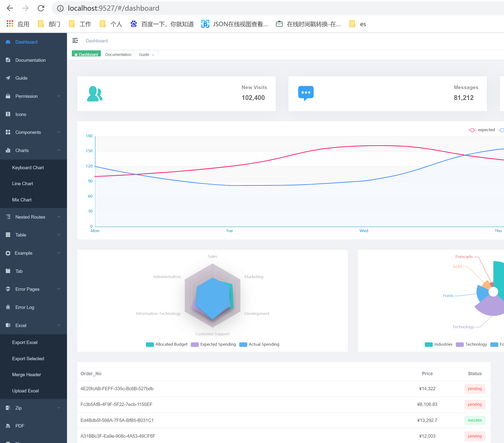Screen dimensions: 504x443
Task: Toggle Industries legend item in pie chart
Action: pyautogui.click(x=439, y=344)
